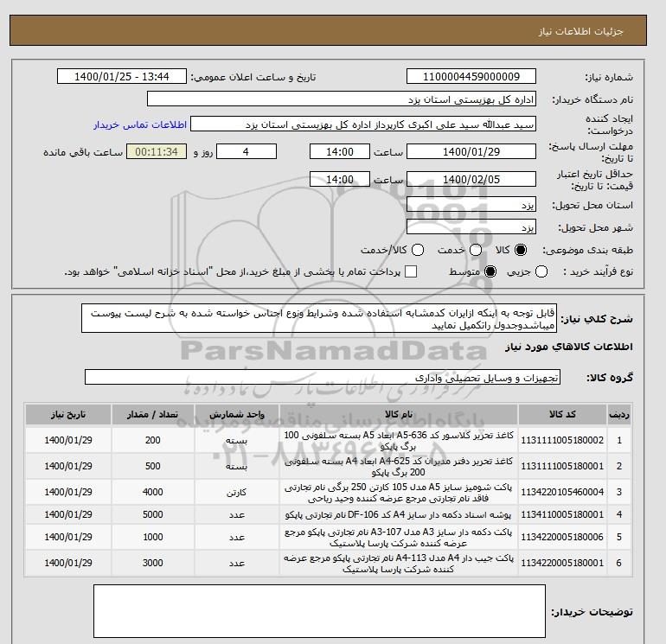Select the کالا/خدمت radio button
The image size is (666, 644).
(x=418, y=250)
